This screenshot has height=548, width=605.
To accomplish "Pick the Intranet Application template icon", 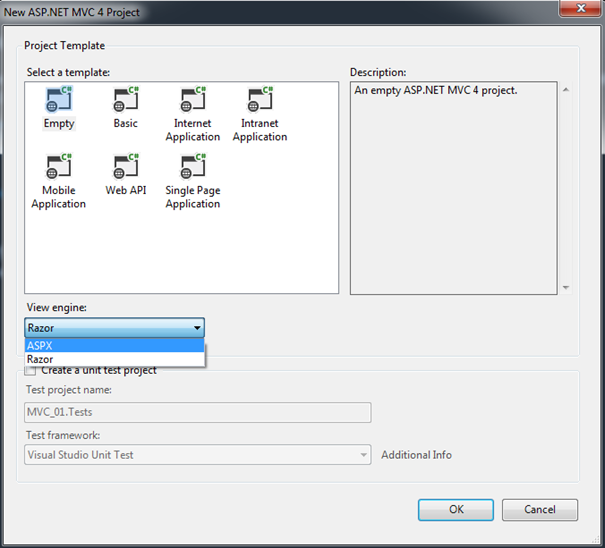I will (x=260, y=100).
